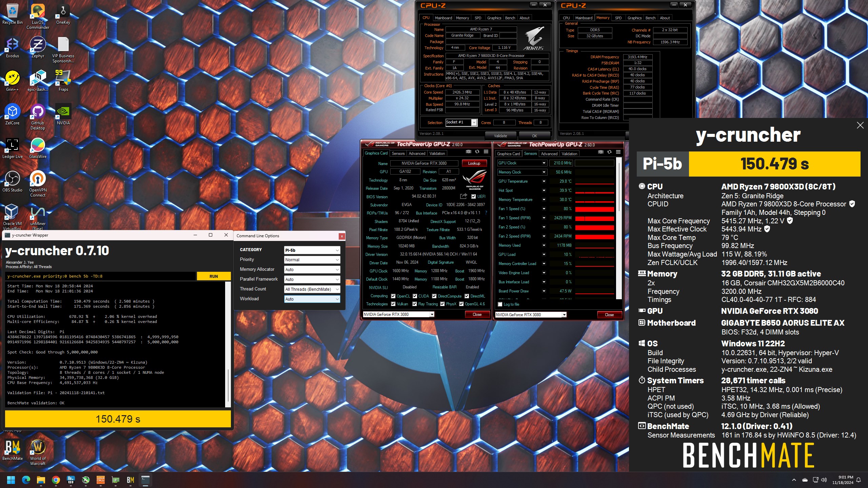The height and width of the screenshot is (488, 868).
Task: Open the Priority dropdown set to Normal
Action: 312,260
